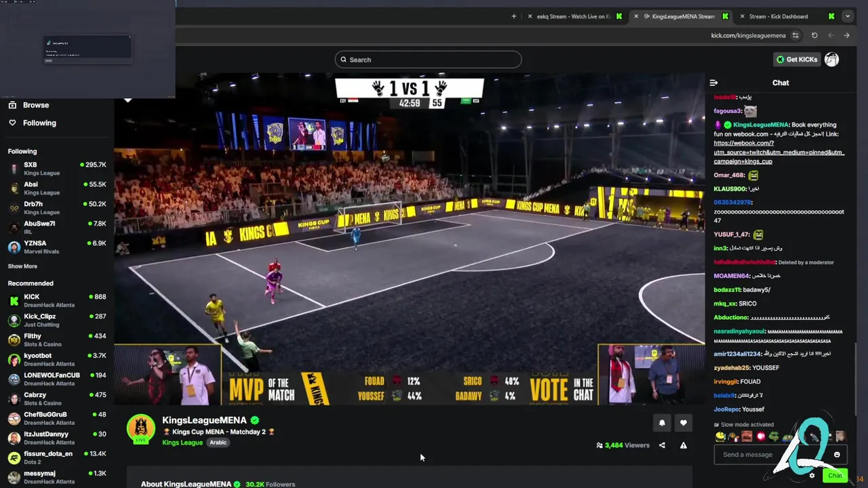Open ChefBuGGruB recommended channel
This screenshot has height=488, width=868.
coord(57,419)
